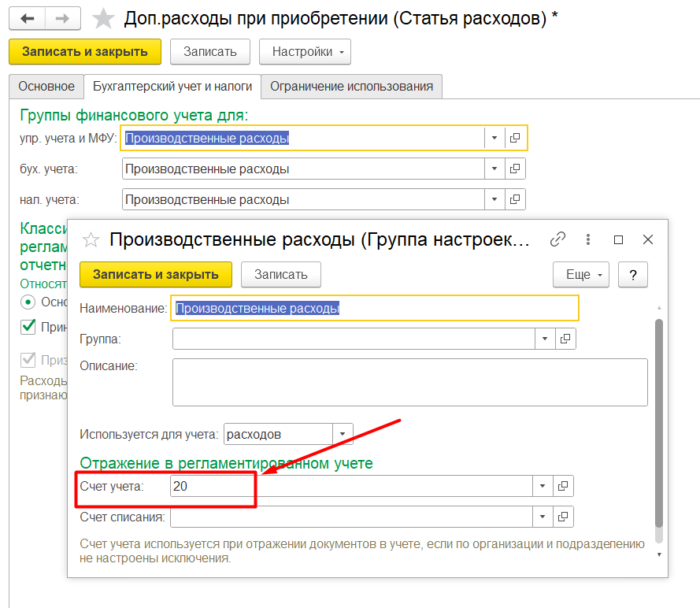Screen dimensions: 700x608
Task: Click into the Описание text field
Action: (x=409, y=382)
